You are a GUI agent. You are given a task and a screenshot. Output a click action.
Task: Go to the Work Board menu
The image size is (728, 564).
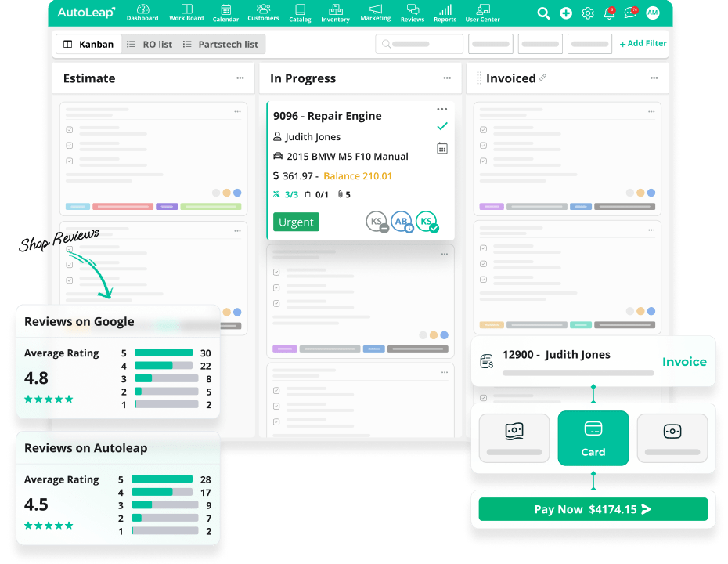pos(186,13)
